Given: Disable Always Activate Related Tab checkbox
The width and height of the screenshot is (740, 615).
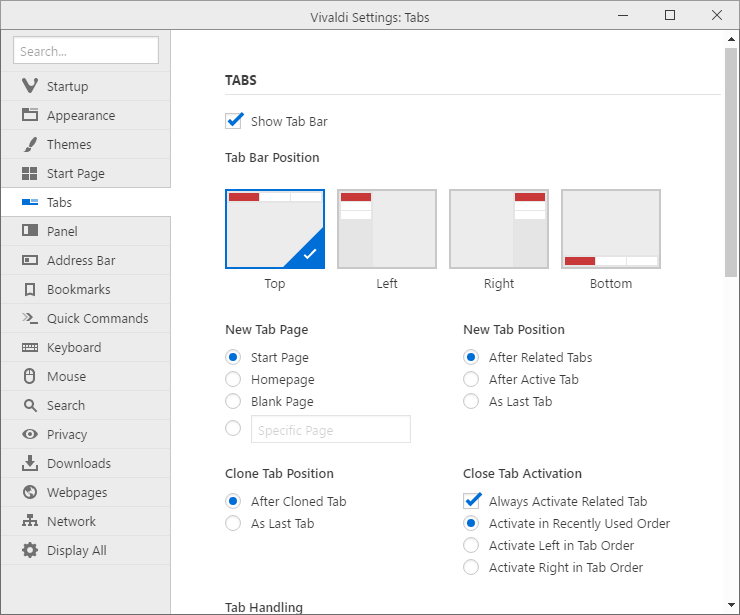Looking at the screenshot, I should 472,501.
